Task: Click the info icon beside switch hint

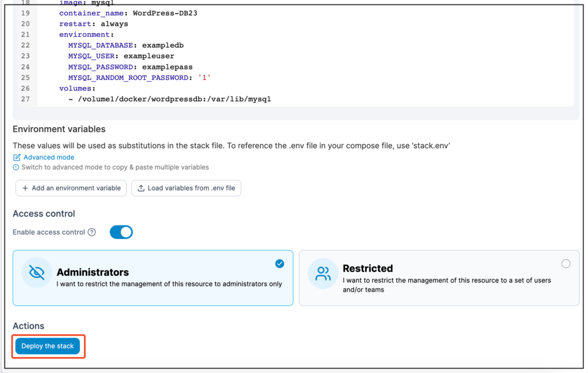Action: tap(16, 167)
